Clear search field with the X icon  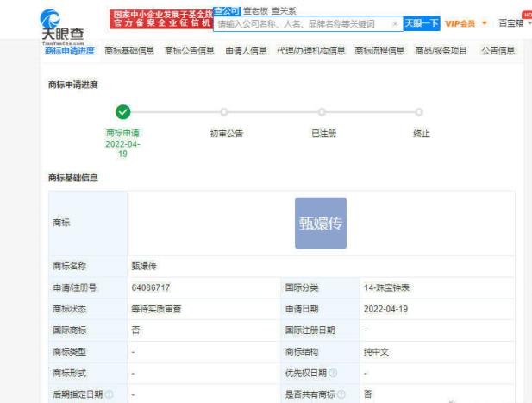click(395, 24)
